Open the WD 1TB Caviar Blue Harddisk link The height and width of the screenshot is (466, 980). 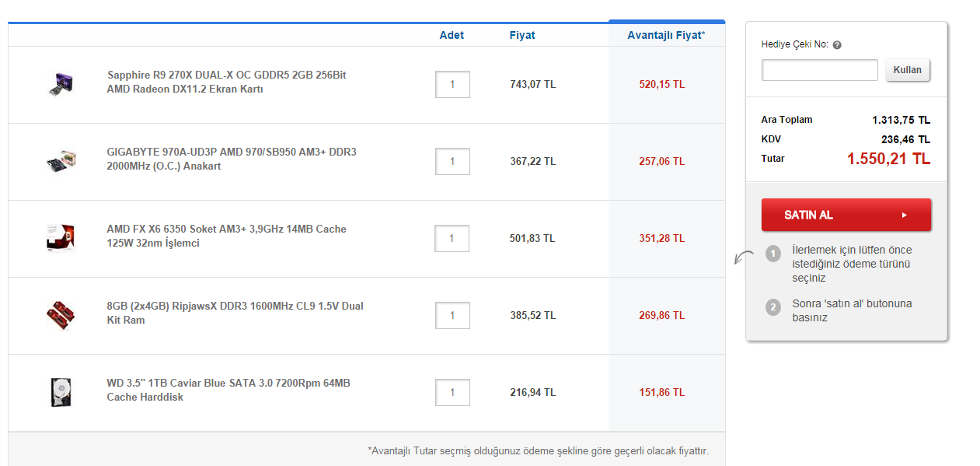click(x=228, y=390)
